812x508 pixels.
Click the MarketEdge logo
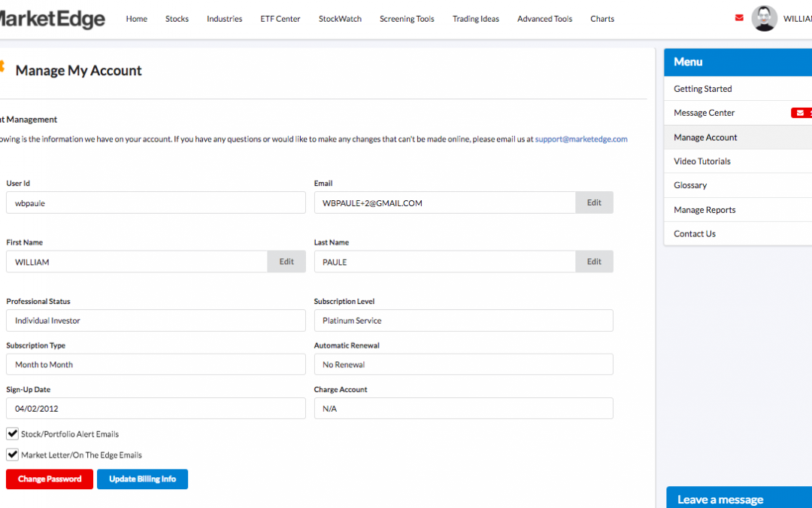pyautogui.click(x=52, y=19)
